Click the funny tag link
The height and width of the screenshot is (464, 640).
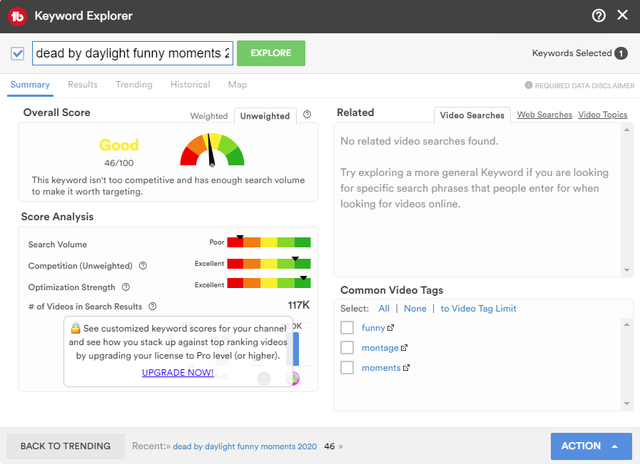pyautogui.click(x=373, y=328)
